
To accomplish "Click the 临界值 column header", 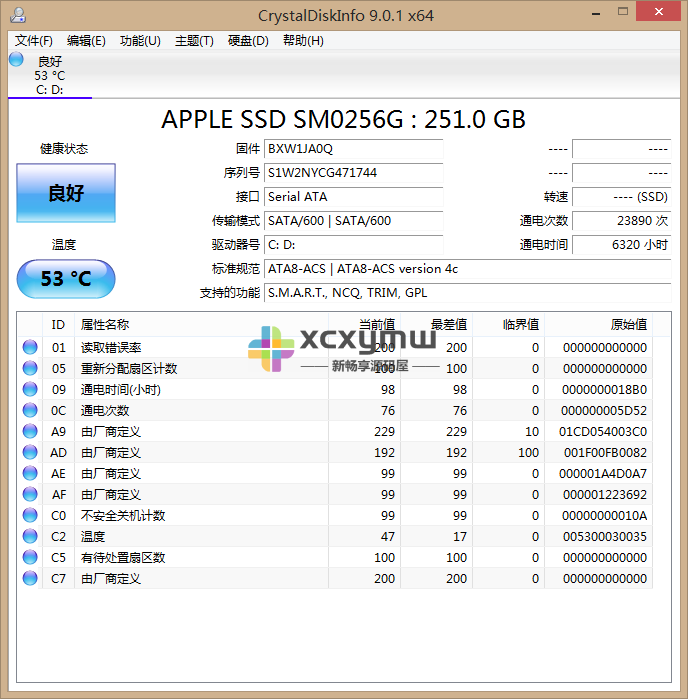I will point(509,325).
